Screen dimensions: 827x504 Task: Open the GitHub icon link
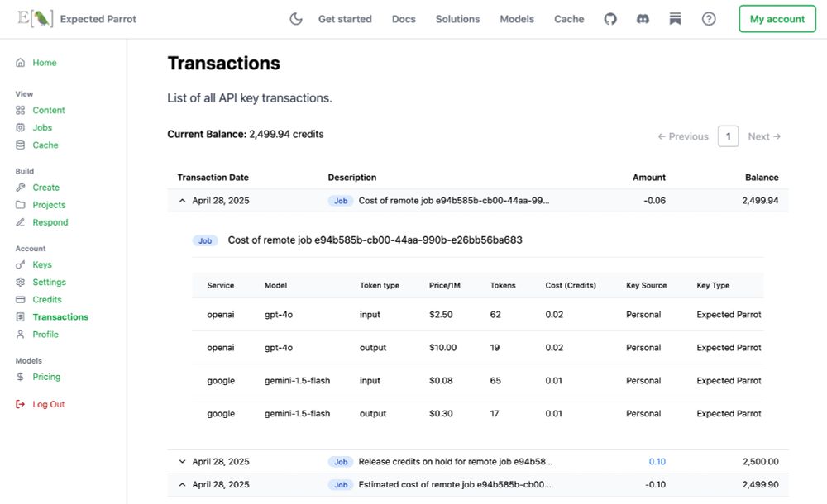point(610,19)
